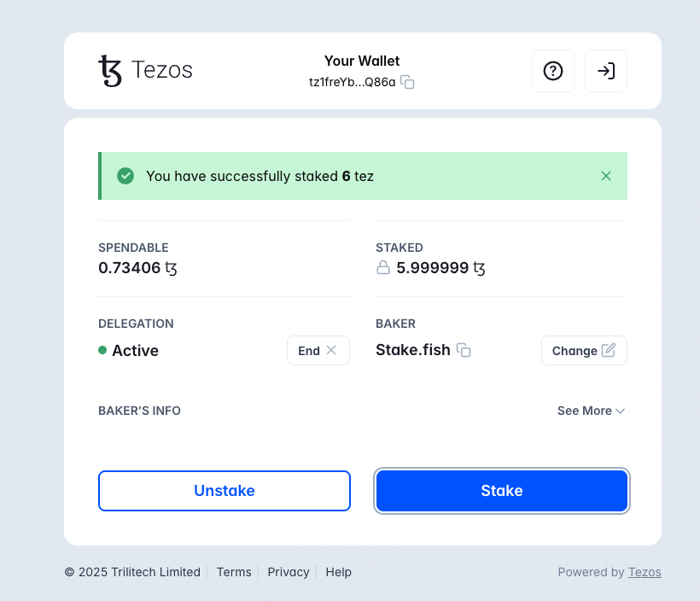This screenshot has height=601, width=700.
Task: Click the green success checkmark icon
Action: (x=125, y=176)
